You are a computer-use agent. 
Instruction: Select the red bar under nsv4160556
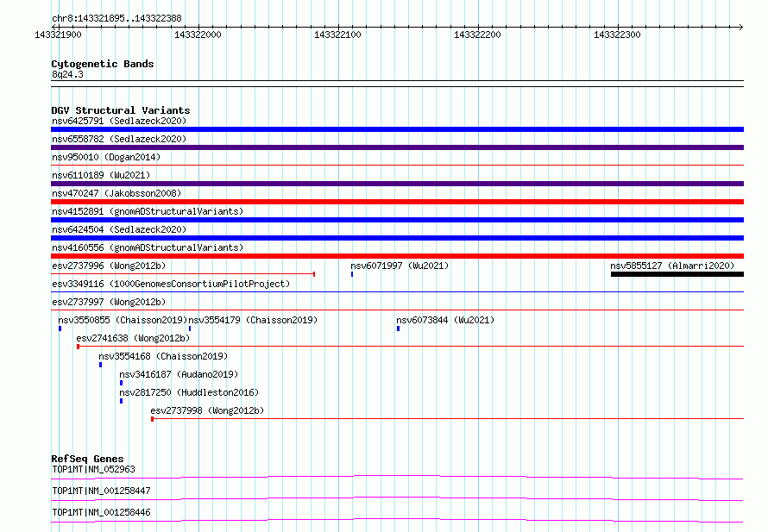click(x=397, y=256)
